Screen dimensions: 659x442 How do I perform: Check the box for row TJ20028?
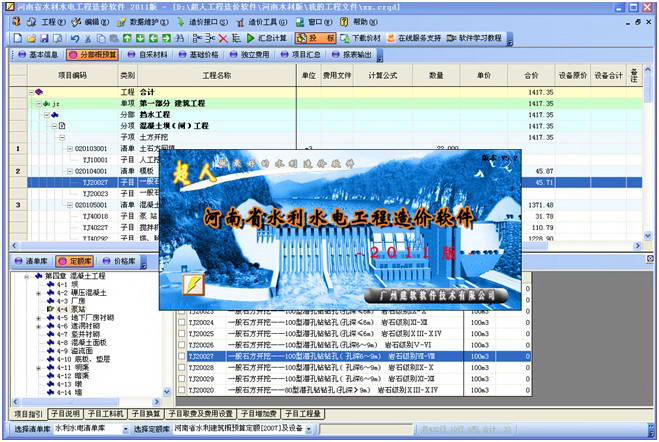coord(182,368)
